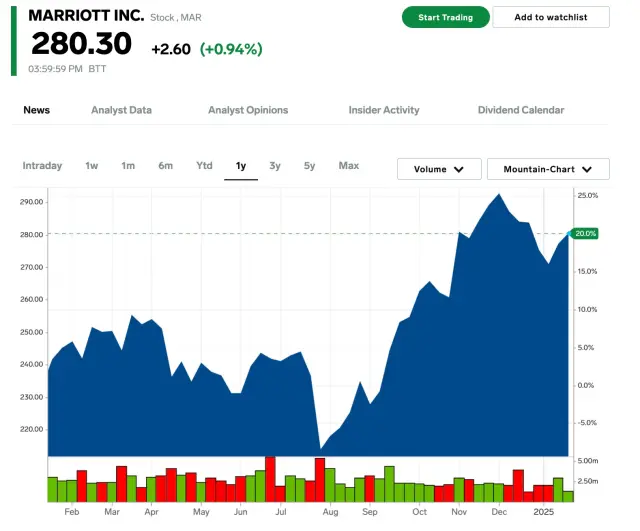This screenshot has height=531, width=640.
Task: View the Insider Activity tab
Action: coord(384,110)
